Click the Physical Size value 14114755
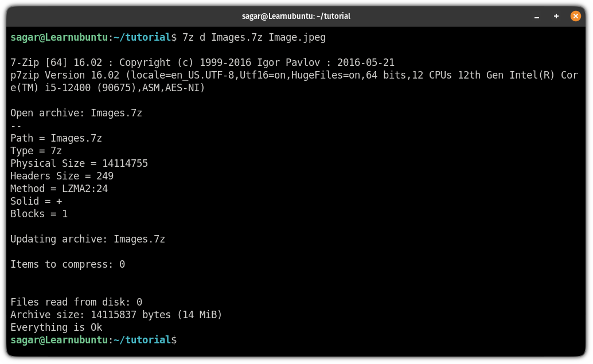This screenshot has height=364, width=593. [126, 163]
